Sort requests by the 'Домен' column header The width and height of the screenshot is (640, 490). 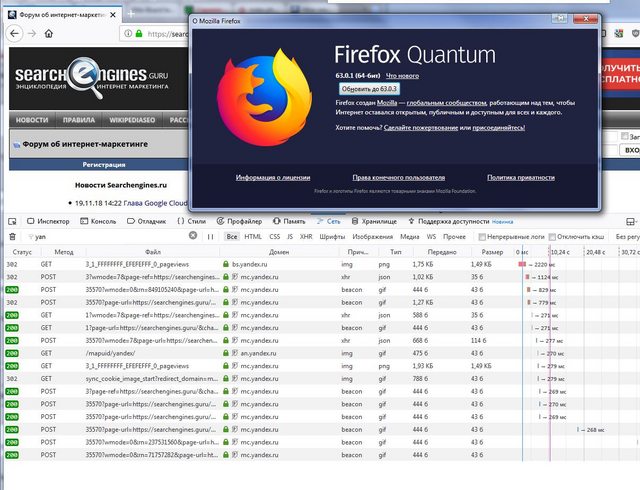point(279,252)
